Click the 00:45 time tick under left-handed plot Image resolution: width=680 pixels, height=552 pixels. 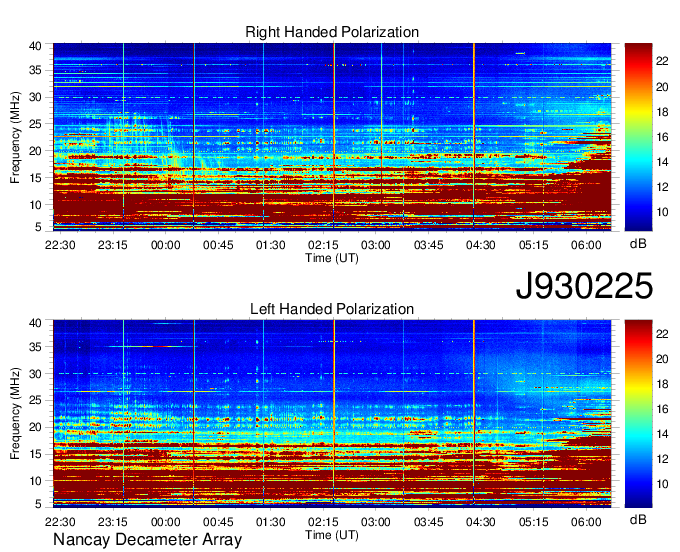click(218, 522)
